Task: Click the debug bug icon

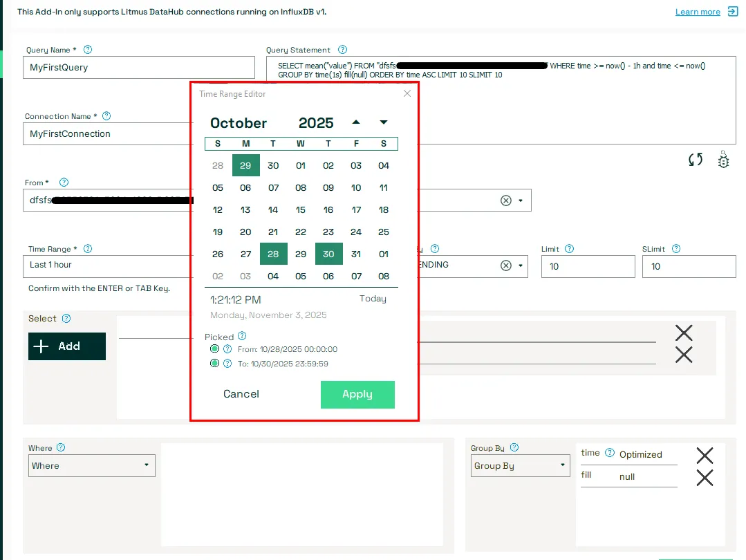Action: pos(723,160)
